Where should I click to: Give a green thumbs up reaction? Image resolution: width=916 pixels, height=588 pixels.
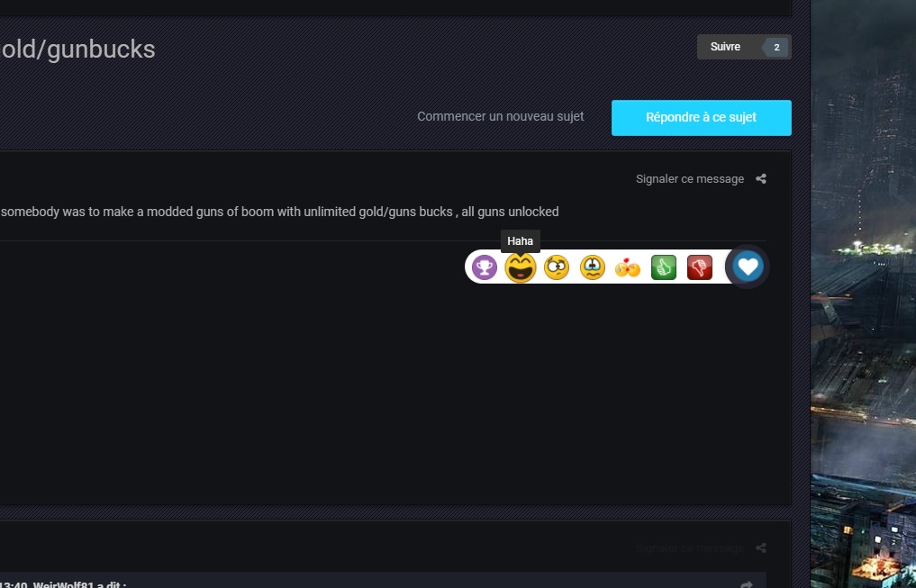tap(664, 267)
